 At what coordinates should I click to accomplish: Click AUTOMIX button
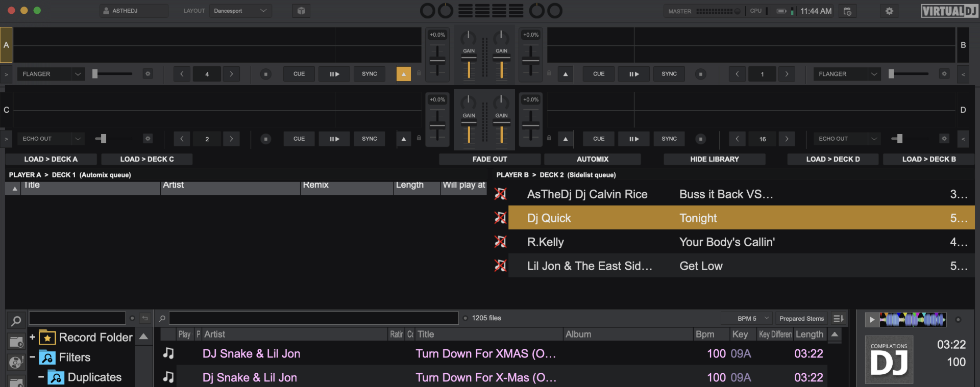[593, 159]
